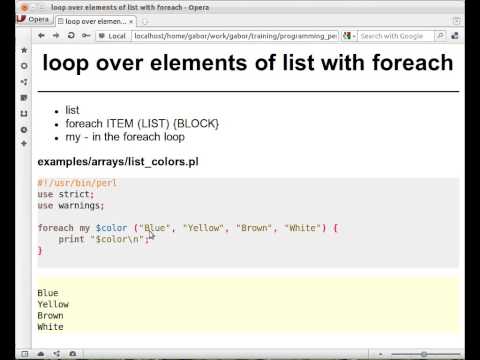Click 'Brown' in the output box

click(51, 316)
